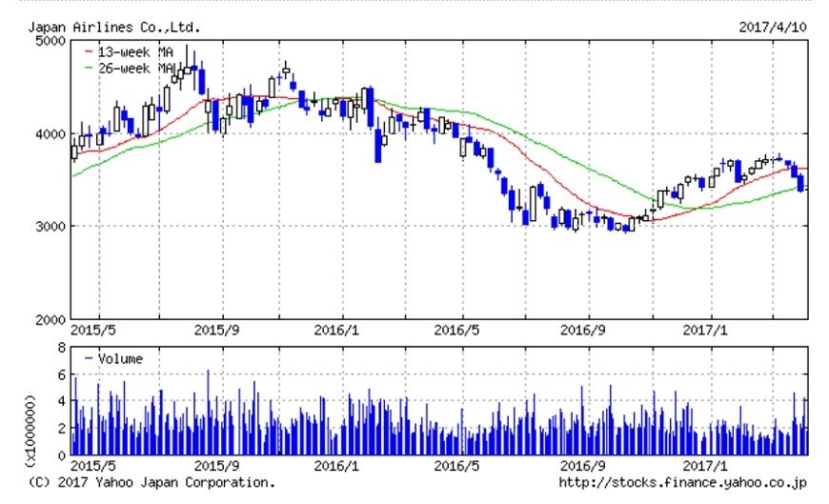The height and width of the screenshot is (504, 829).
Task: Click the 3000 price axis label
Action: pos(48,227)
